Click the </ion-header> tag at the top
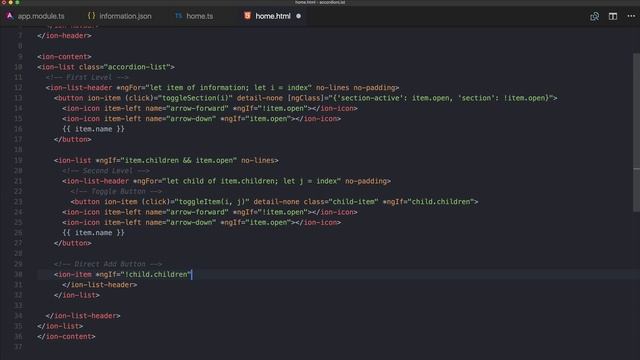 point(64,36)
